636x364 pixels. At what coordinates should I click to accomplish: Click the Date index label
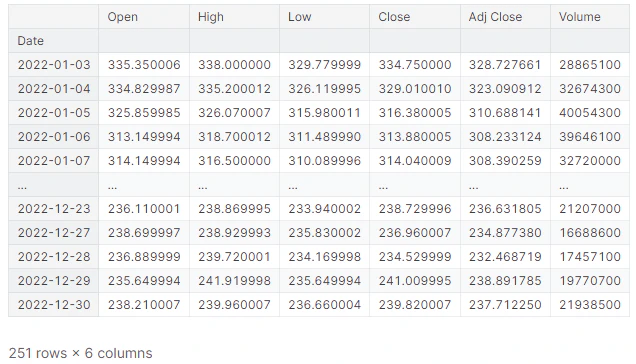(30, 41)
